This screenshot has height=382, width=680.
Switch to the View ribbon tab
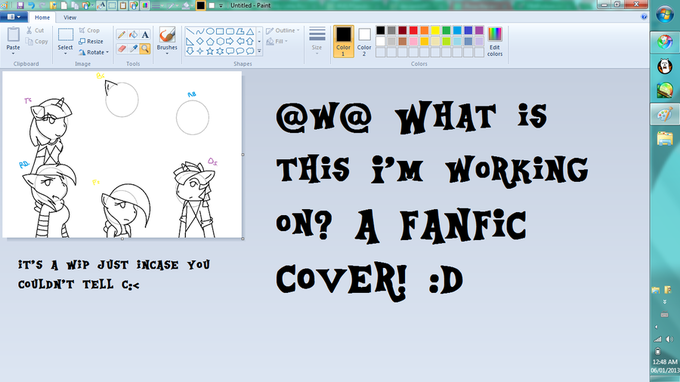[70, 17]
